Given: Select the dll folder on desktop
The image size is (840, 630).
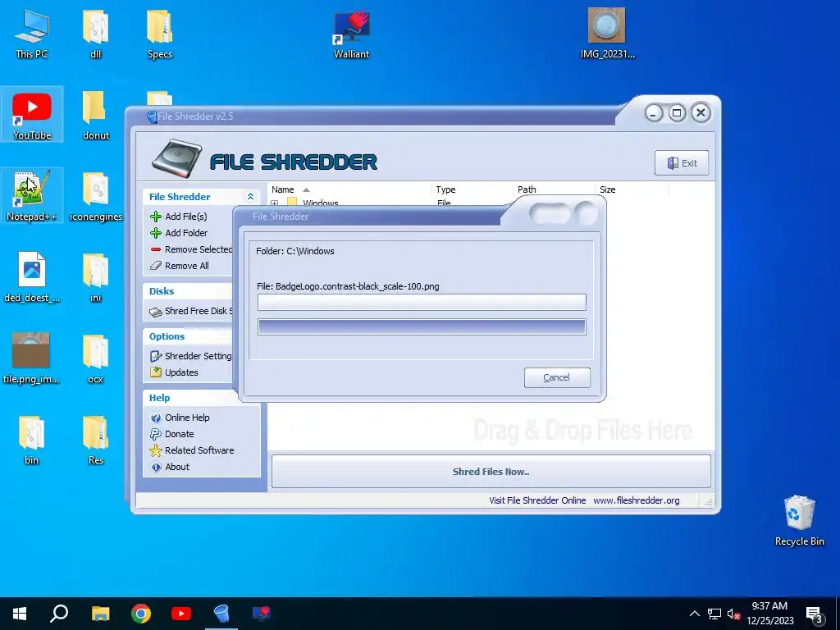Looking at the screenshot, I should pyautogui.click(x=96, y=34).
